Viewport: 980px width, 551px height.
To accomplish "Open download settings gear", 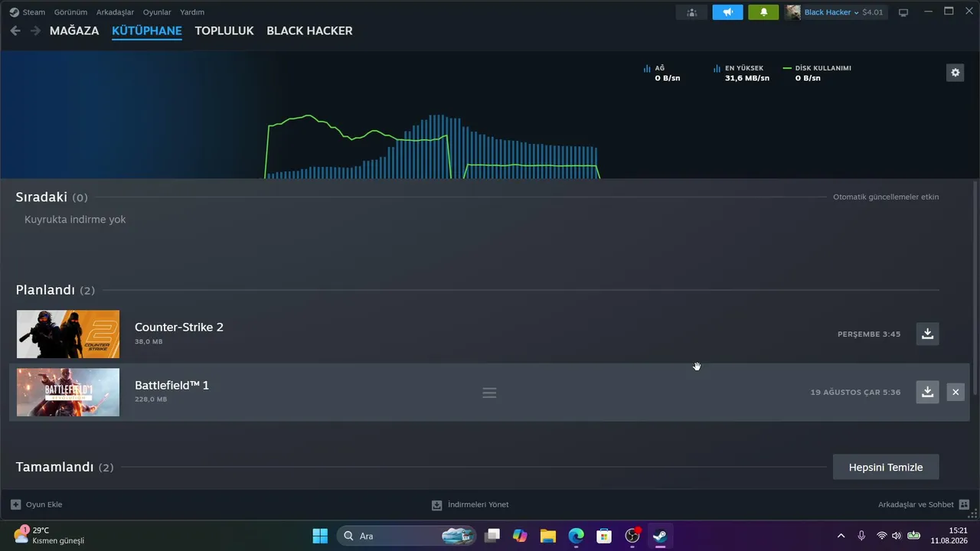I will click(x=955, y=73).
